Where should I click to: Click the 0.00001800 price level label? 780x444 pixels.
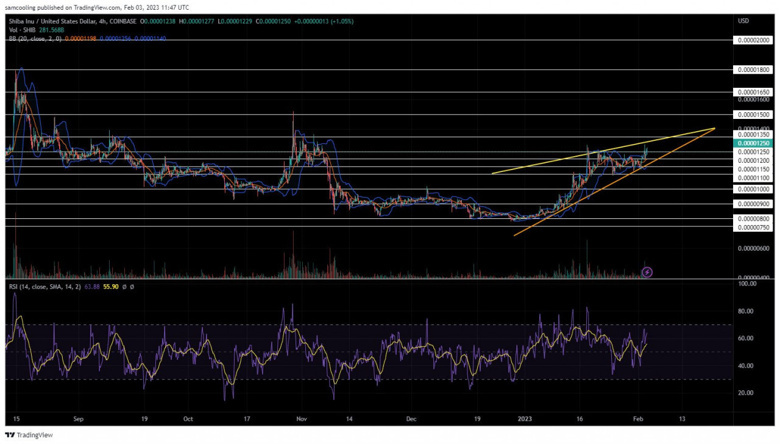(753, 70)
